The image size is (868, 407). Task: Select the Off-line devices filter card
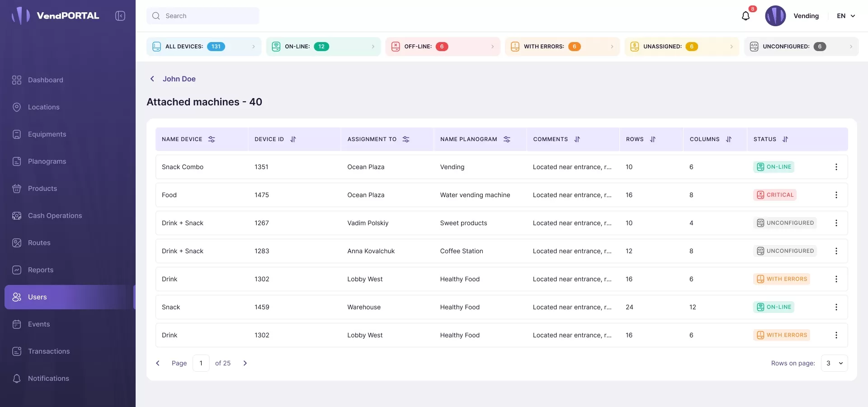point(443,47)
